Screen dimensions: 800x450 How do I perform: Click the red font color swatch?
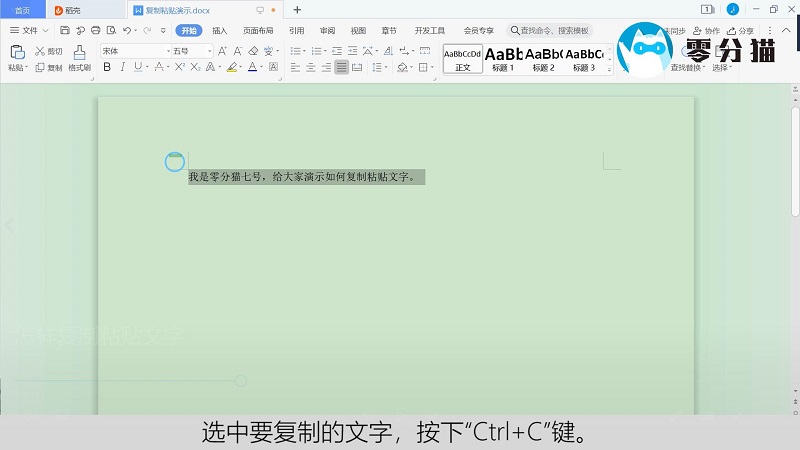(x=251, y=68)
